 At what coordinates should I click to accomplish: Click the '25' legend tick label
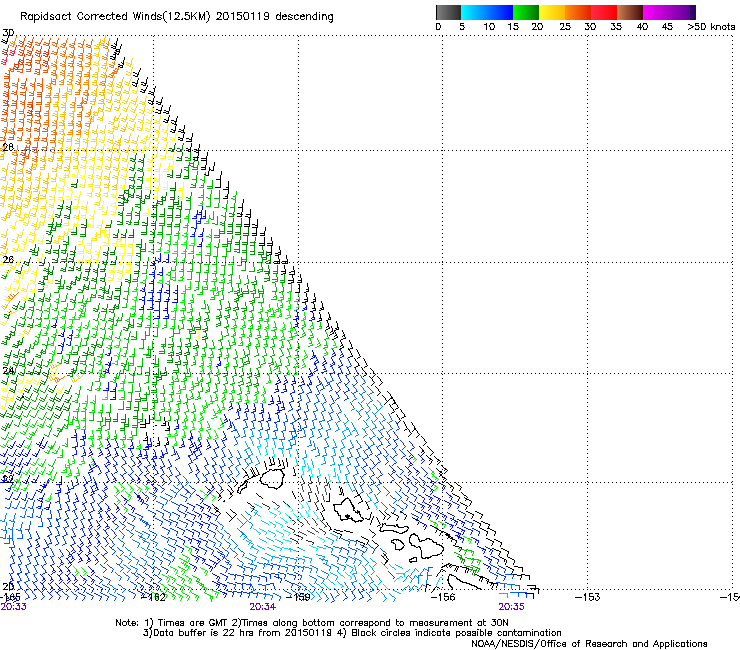click(565, 27)
